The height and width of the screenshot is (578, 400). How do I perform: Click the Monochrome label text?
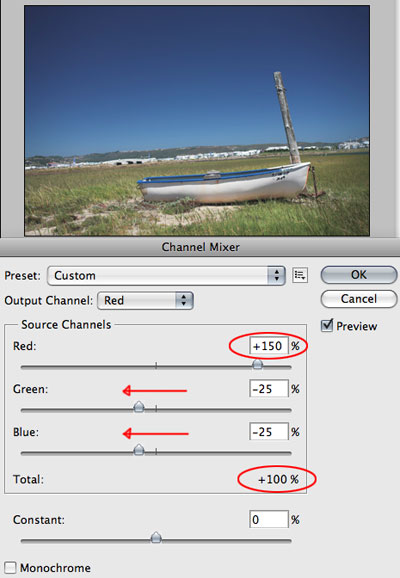pyautogui.click(x=55, y=568)
